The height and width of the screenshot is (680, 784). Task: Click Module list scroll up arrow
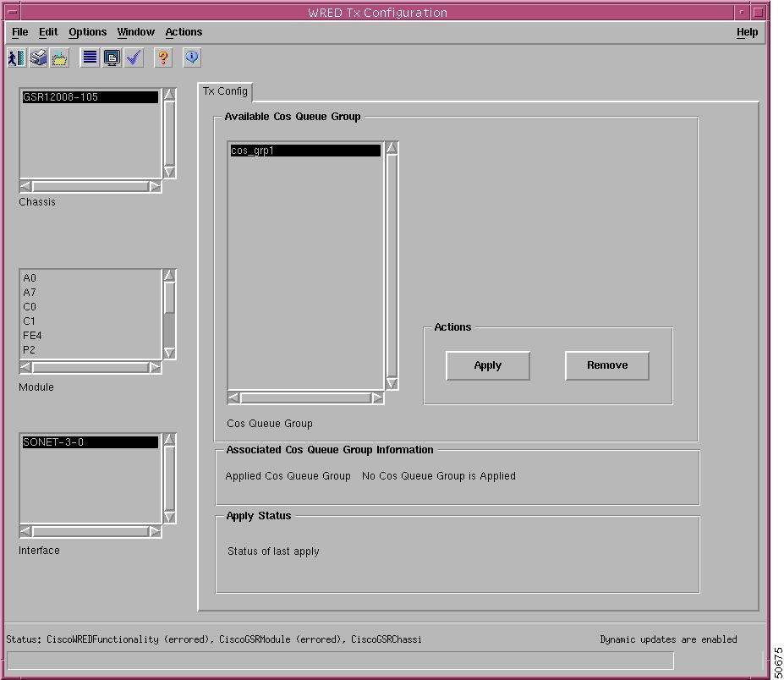pos(169,276)
